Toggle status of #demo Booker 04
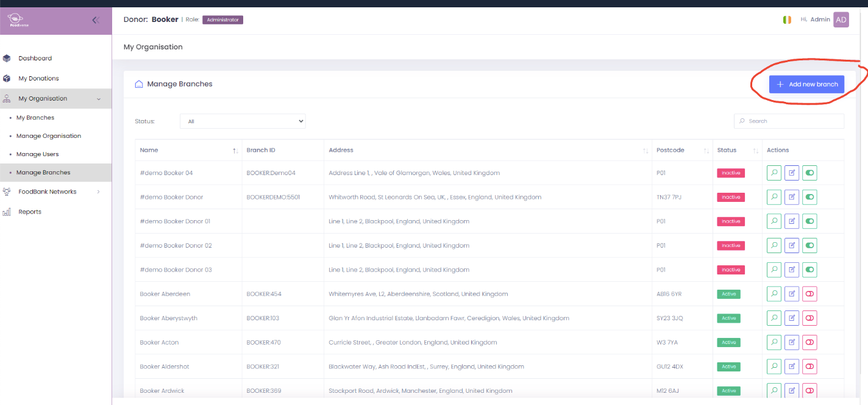Viewport: 868px width, 405px height. click(x=809, y=173)
